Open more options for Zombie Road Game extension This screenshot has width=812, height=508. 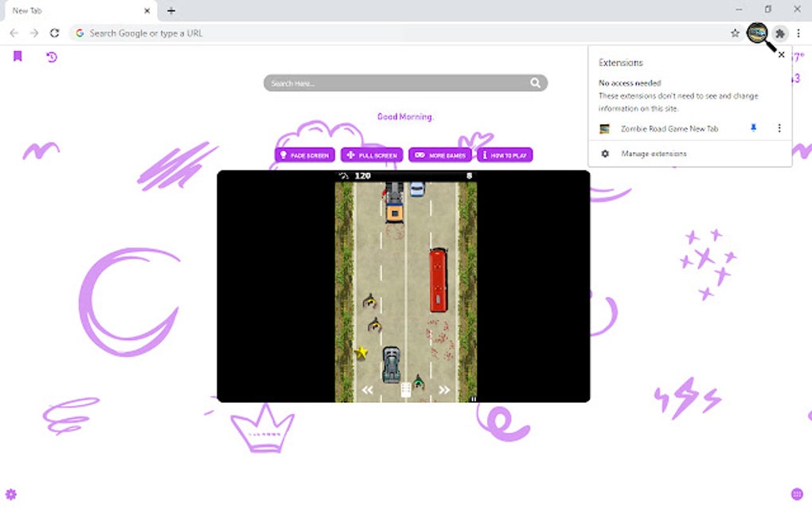pyautogui.click(x=779, y=128)
